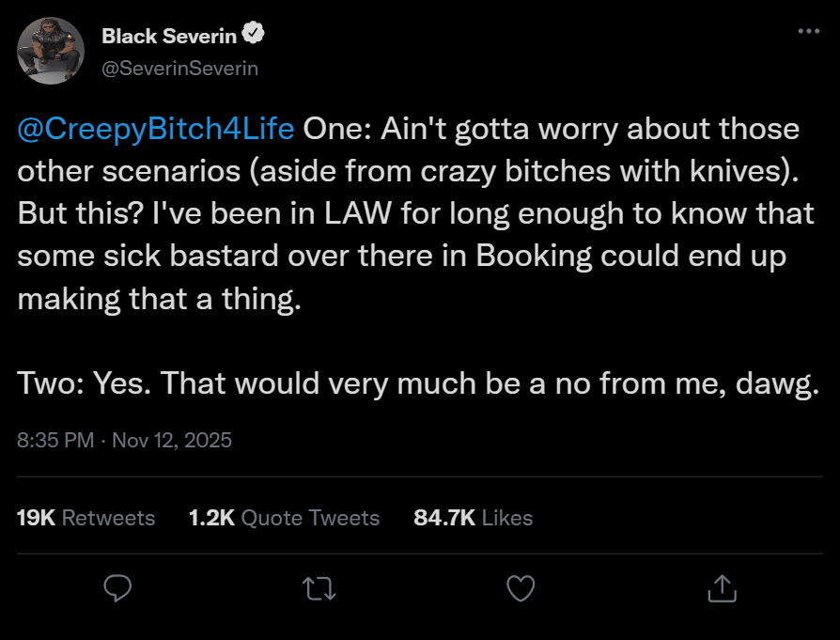Open the share tweet icon
Screen dimensions: 840x640
(x=721, y=588)
